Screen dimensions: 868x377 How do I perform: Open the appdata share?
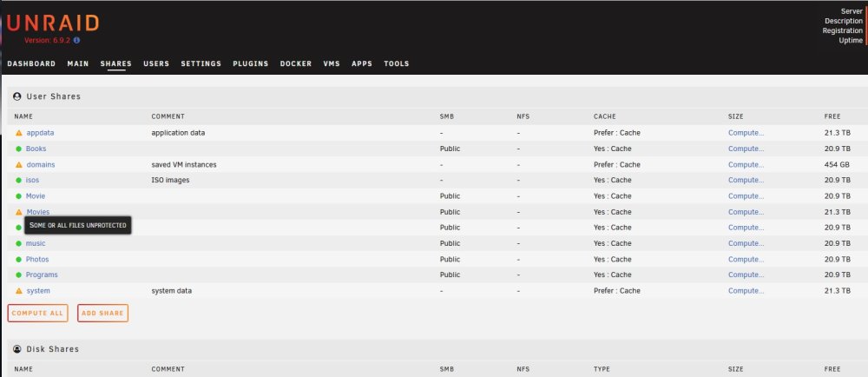click(41, 133)
